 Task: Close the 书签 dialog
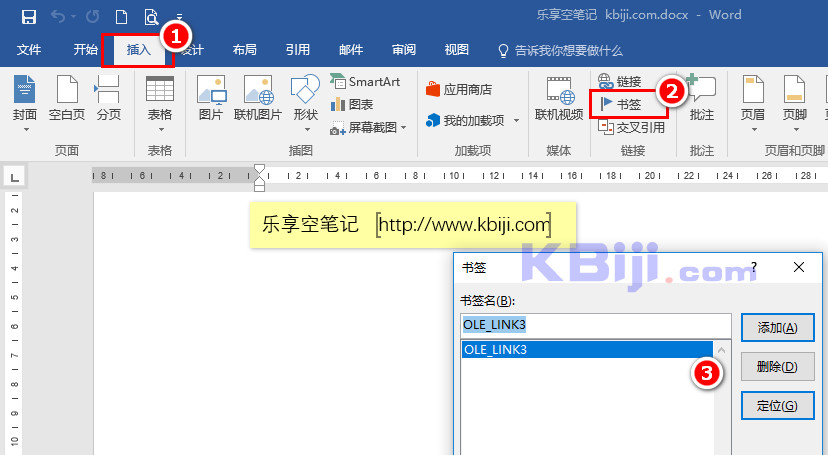(799, 267)
